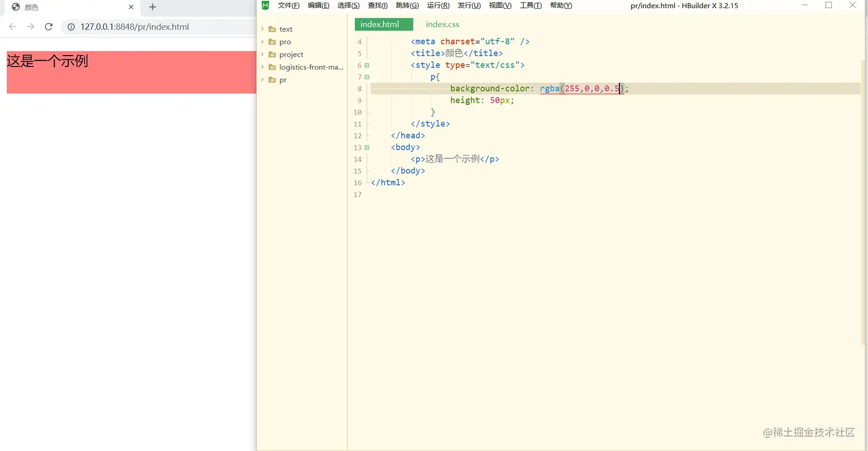Click line number 10 in the gutter
Image resolution: width=868 pixels, height=451 pixels.
(358, 112)
